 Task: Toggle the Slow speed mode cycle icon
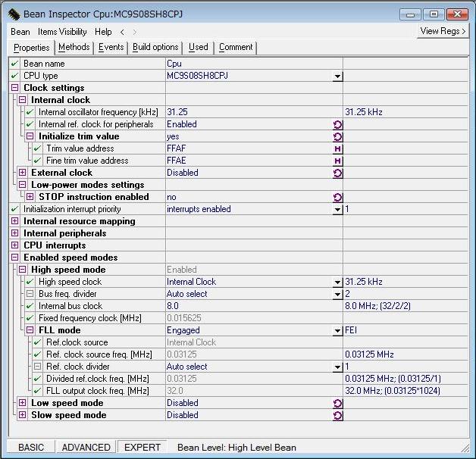click(x=337, y=416)
